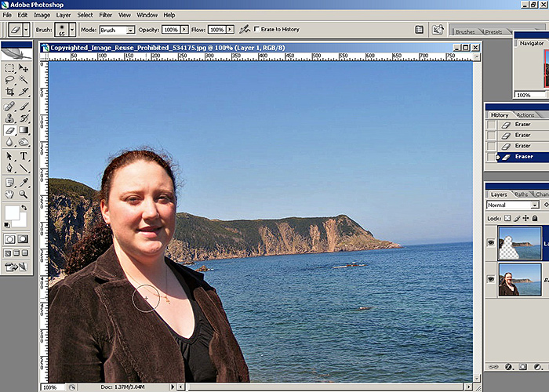Select the Hand tool
This screenshot has width=549, height=392.
coord(9,194)
